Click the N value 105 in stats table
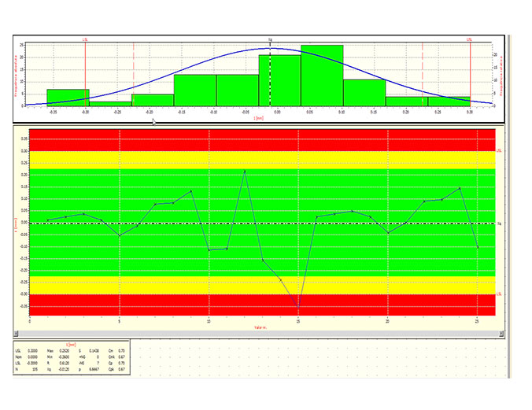The image size is (532, 410). [x=35, y=369]
